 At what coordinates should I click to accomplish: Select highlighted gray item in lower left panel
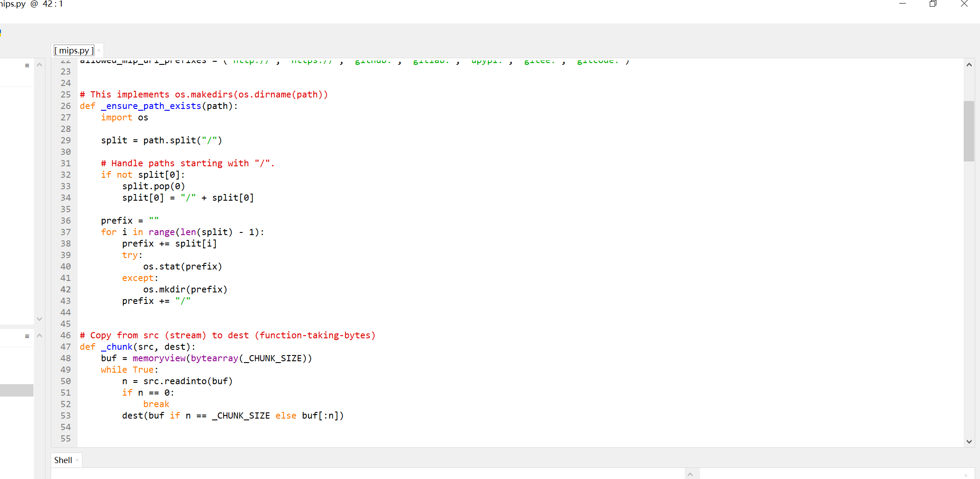coord(17,390)
